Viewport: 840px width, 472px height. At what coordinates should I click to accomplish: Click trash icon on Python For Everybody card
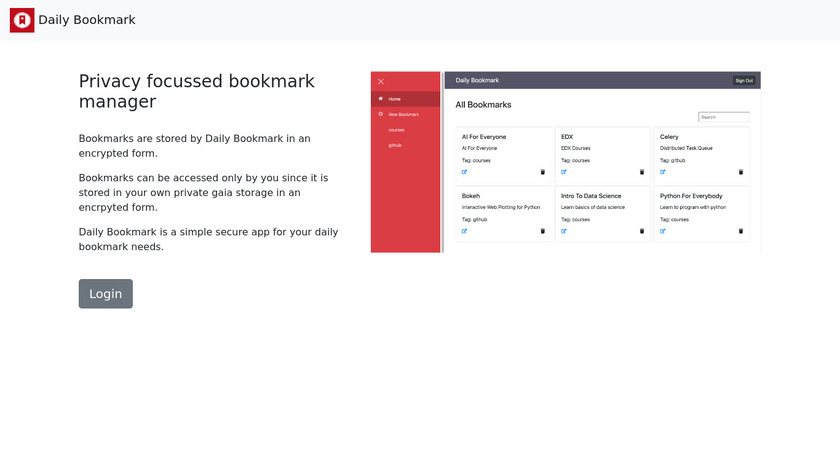(741, 231)
